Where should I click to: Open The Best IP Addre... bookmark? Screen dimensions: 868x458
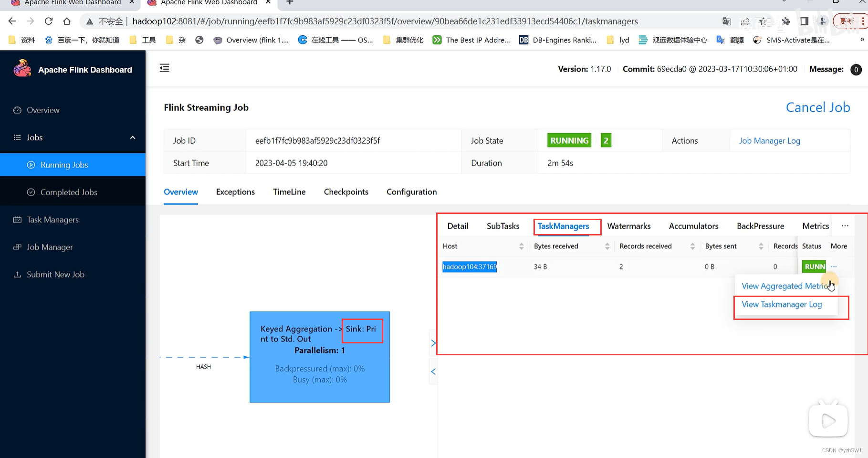pyautogui.click(x=471, y=40)
